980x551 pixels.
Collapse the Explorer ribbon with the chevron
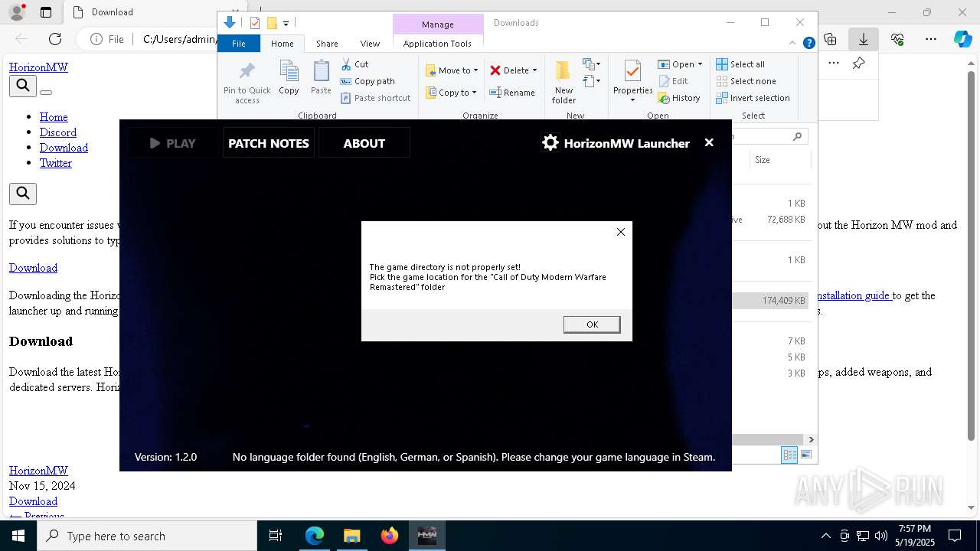793,44
